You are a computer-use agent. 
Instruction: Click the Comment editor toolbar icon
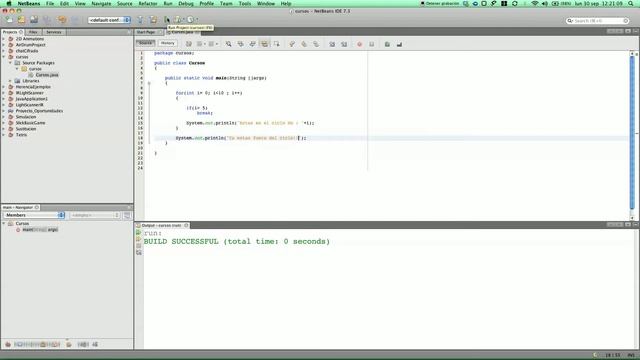click(387, 44)
